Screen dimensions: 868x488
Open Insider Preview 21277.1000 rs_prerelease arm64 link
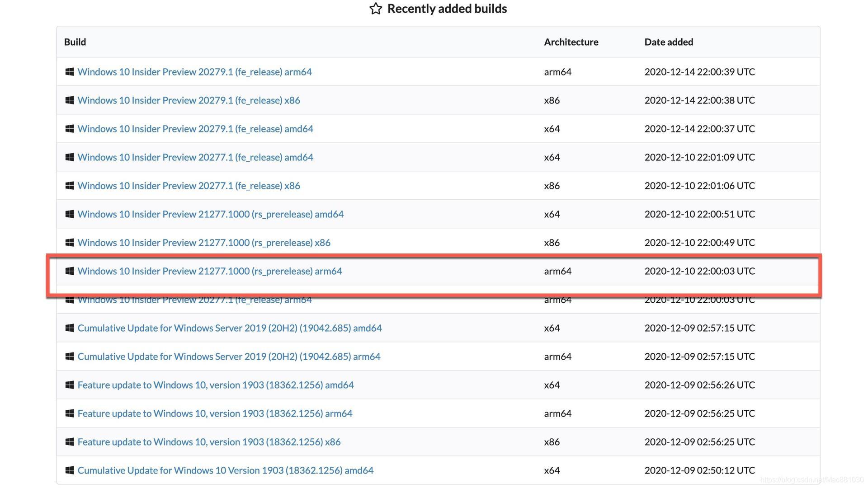point(210,271)
